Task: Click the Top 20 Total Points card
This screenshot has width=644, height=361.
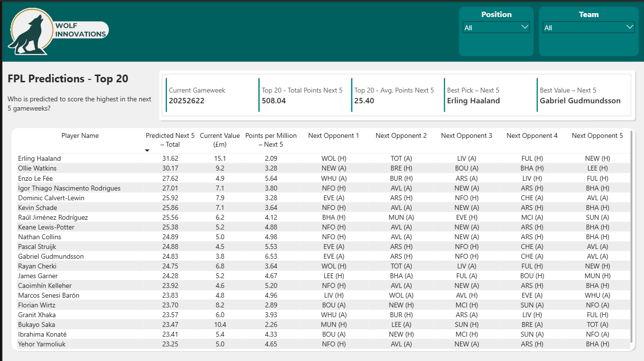Action: [x=303, y=95]
